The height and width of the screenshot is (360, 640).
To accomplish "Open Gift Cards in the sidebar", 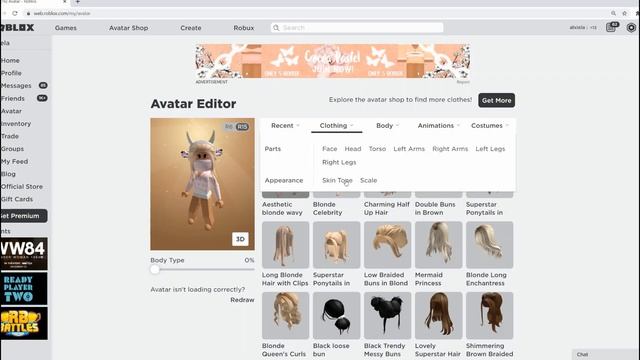I will 17,199.
